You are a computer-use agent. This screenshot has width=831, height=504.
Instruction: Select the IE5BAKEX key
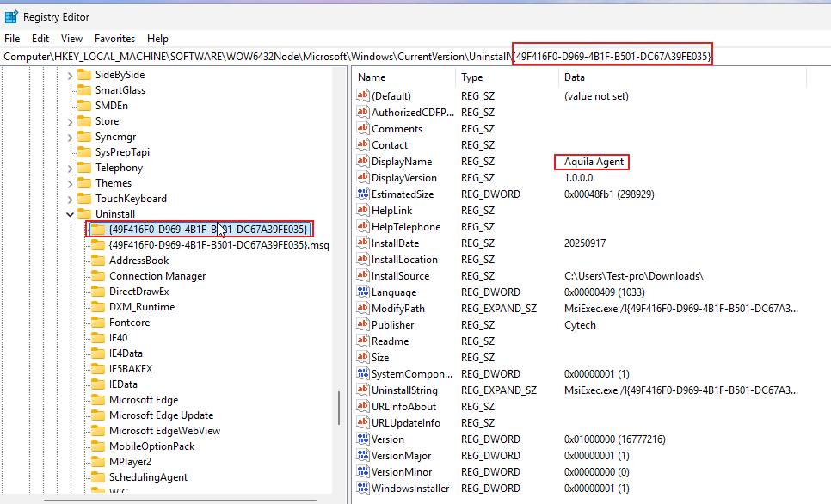(131, 369)
